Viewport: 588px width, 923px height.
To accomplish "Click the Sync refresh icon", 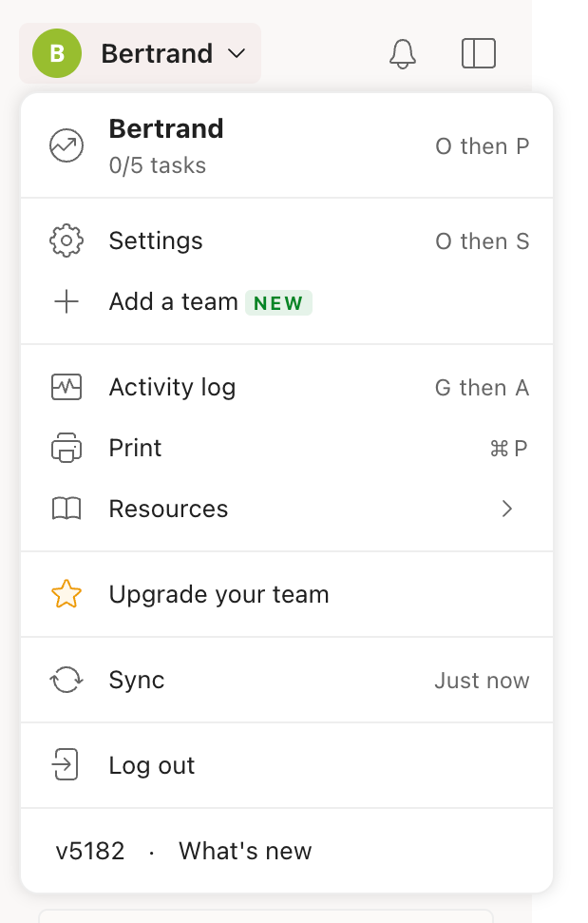I will [x=66, y=680].
